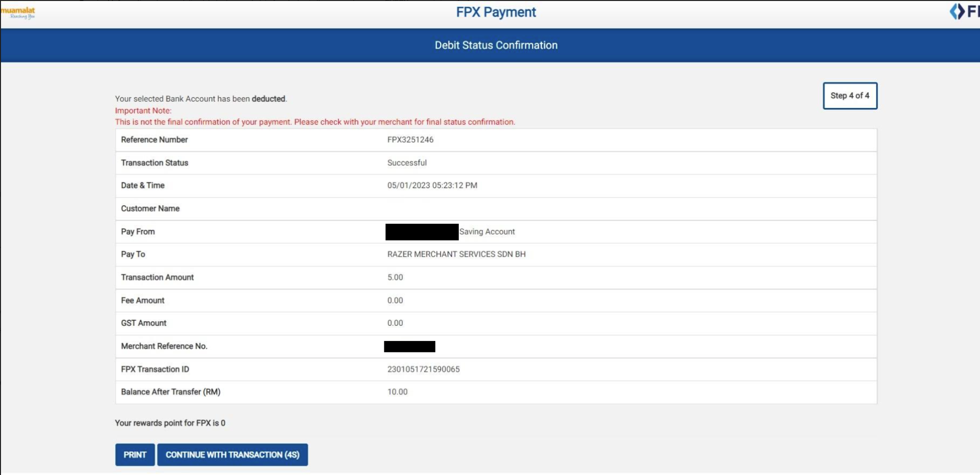The width and height of the screenshot is (980, 475).
Task: Click the balance after transfer 10.00
Action: (x=397, y=392)
